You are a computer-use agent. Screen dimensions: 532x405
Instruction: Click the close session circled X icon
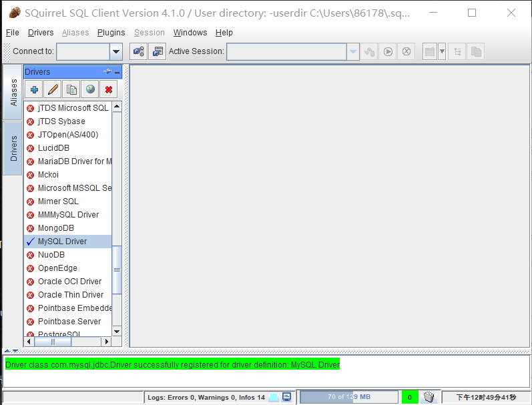[407, 51]
